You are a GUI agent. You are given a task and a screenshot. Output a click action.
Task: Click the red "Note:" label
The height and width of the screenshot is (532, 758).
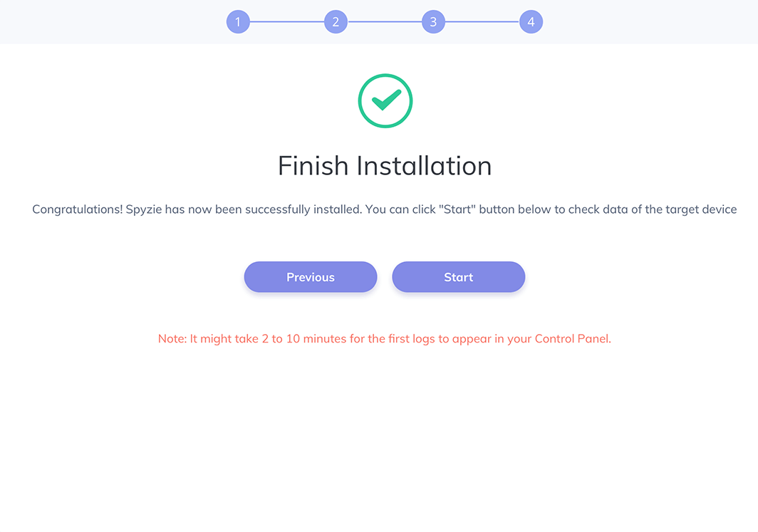tap(172, 339)
